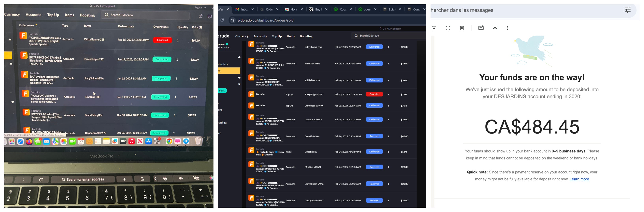Close the Hola browser tab
Viewport: 644px width, 212px height.
302,9
